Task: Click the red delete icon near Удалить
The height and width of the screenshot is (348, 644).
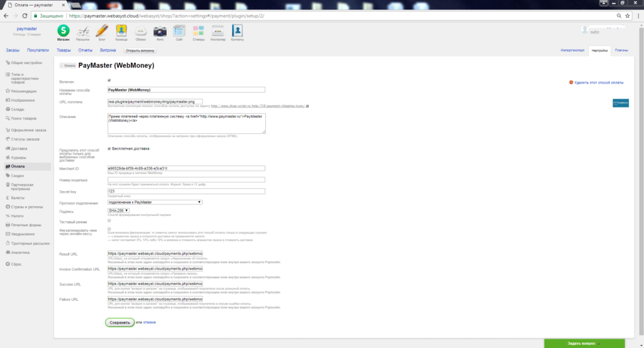Action: [571, 82]
